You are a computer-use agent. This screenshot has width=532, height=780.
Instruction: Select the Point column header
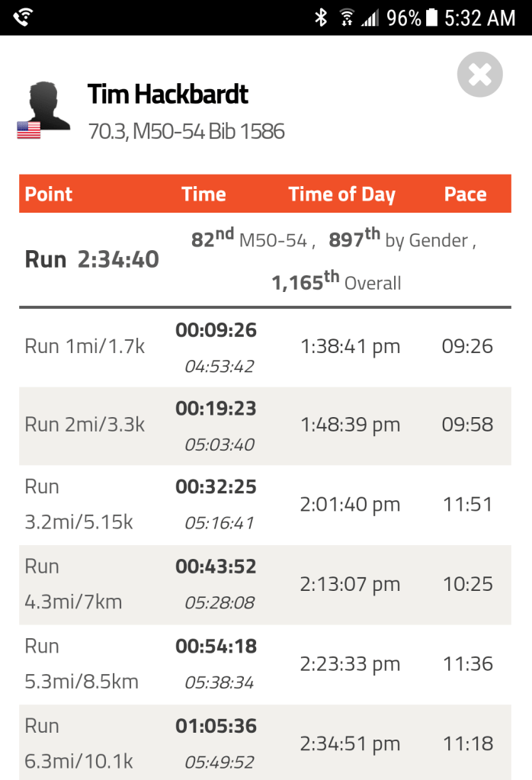point(49,194)
